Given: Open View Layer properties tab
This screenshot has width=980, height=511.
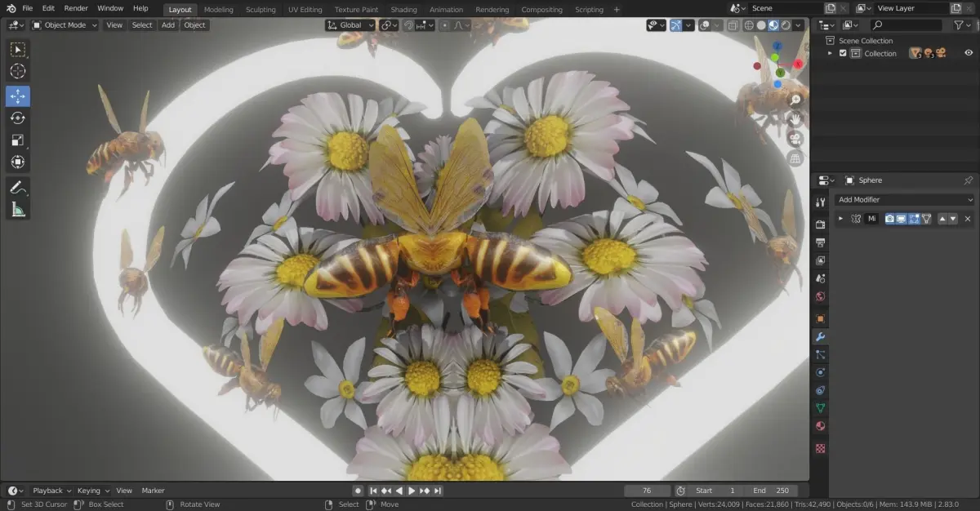Looking at the screenshot, I should (821, 260).
